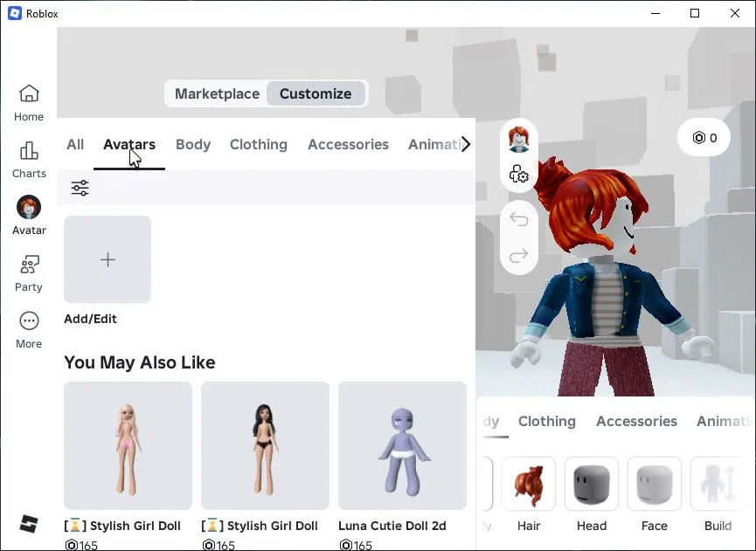Undo the last avatar change
Image resolution: width=756 pixels, height=551 pixels.
tap(519, 219)
